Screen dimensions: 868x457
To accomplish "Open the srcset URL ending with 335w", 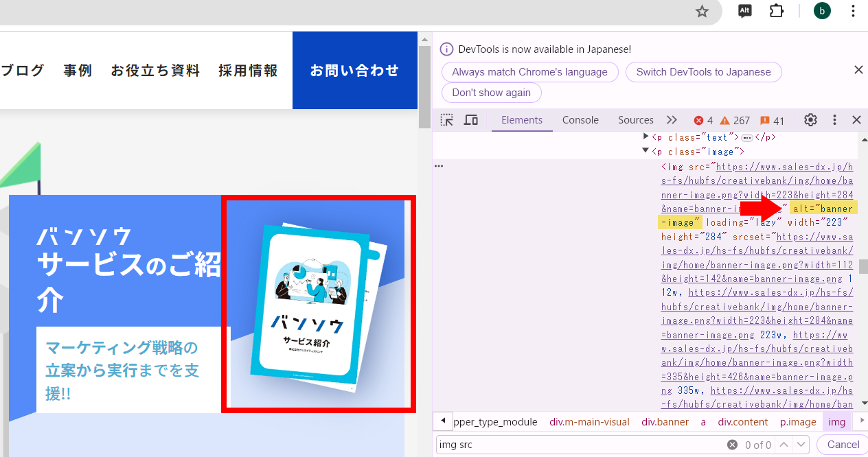I will pyautogui.click(x=758, y=363).
